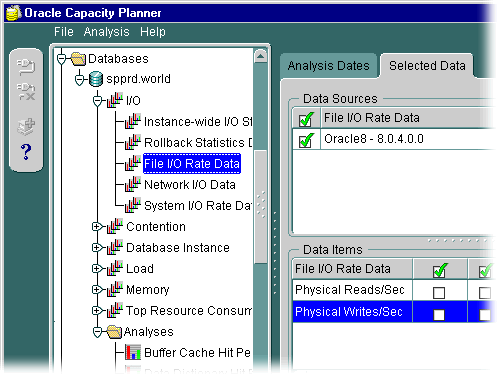Click the disconnect plug icon with the X
The image size is (498, 375).
(x=26, y=91)
